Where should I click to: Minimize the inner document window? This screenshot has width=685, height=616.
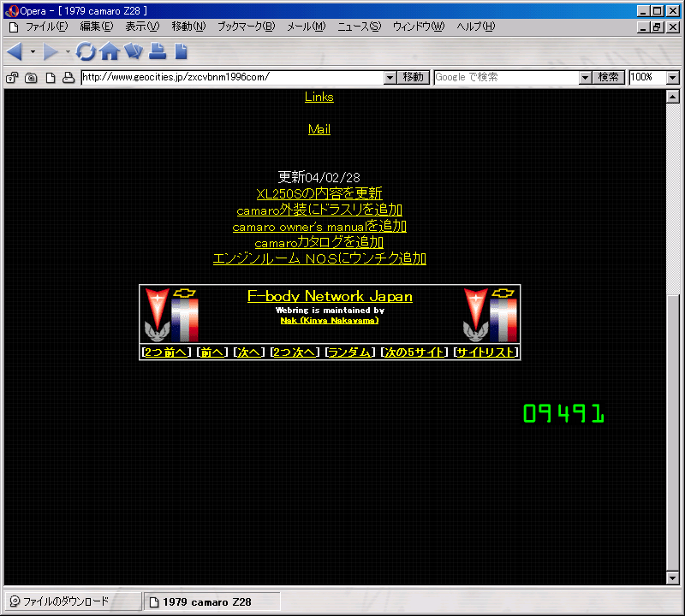(643, 27)
